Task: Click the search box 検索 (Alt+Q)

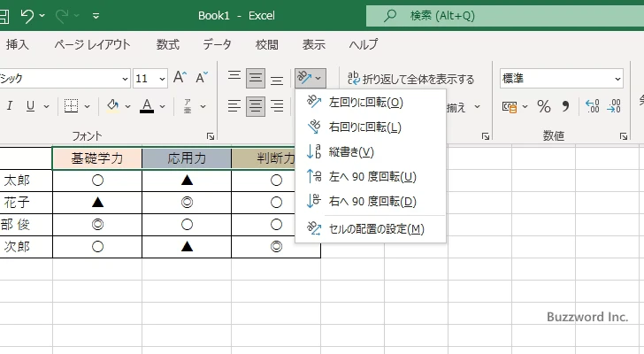Action: coord(505,16)
